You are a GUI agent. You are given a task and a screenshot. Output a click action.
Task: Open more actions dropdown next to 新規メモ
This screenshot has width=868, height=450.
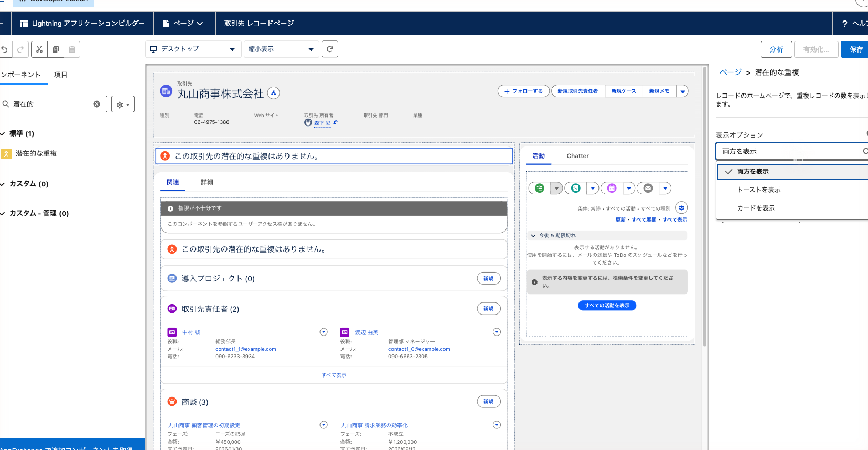[683, 91]
